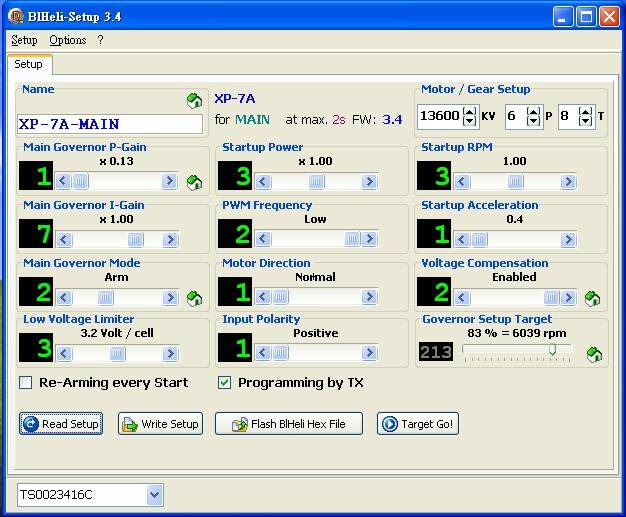
Task: Decrease Startup RPM with left arrow
Action: [x=462, y=182]
